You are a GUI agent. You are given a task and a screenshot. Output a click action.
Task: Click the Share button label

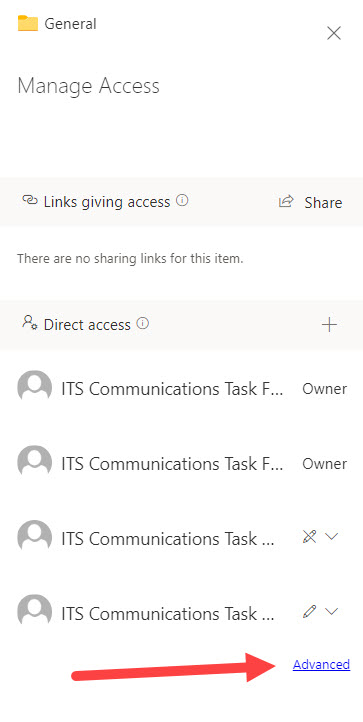point(323,203)
